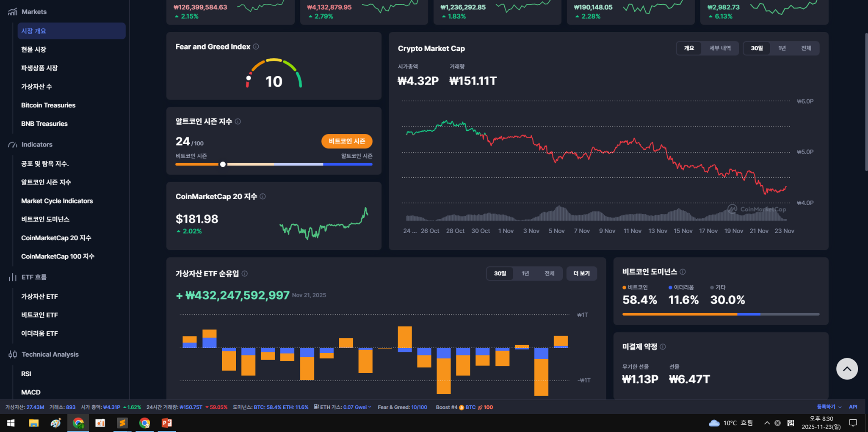Click the altcoin season slider handle
Screen dimensions: 868x432
pyautogui.click(x=223, y=164)
